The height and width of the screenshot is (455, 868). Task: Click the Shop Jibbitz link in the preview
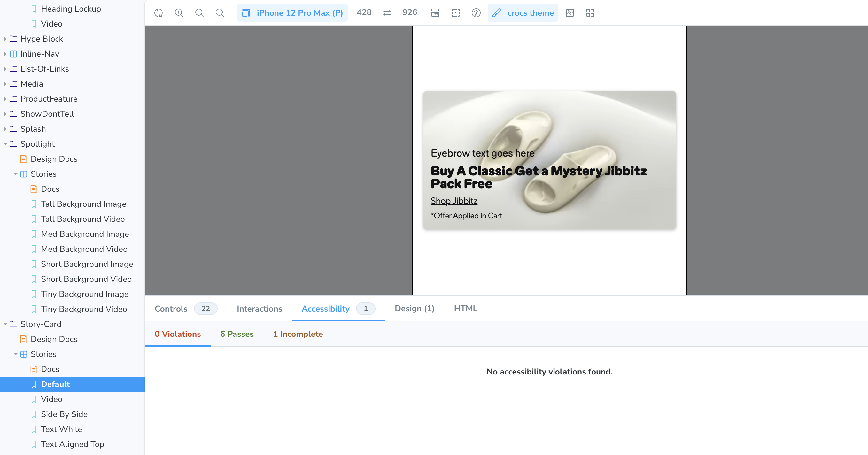pos(454,201)
